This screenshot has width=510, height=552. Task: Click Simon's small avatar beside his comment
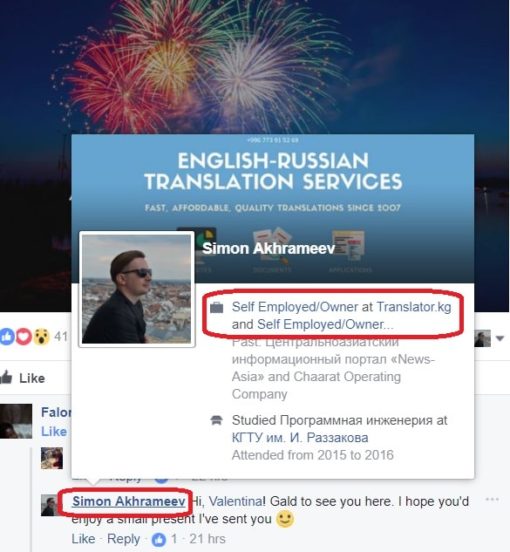pos(50,505)
